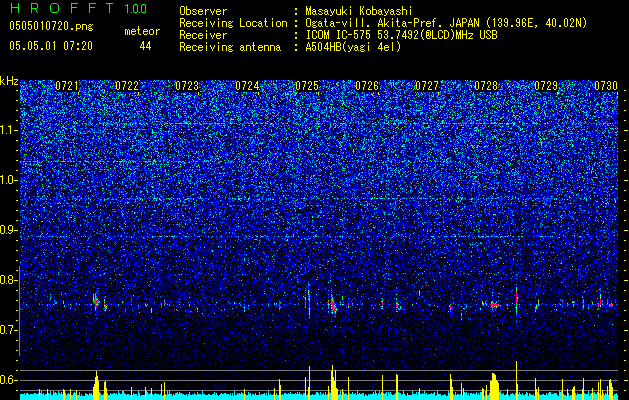Click the Receiving Location label
The height and width of the screenshot is (400, 629).
click(x=233, y=23)
